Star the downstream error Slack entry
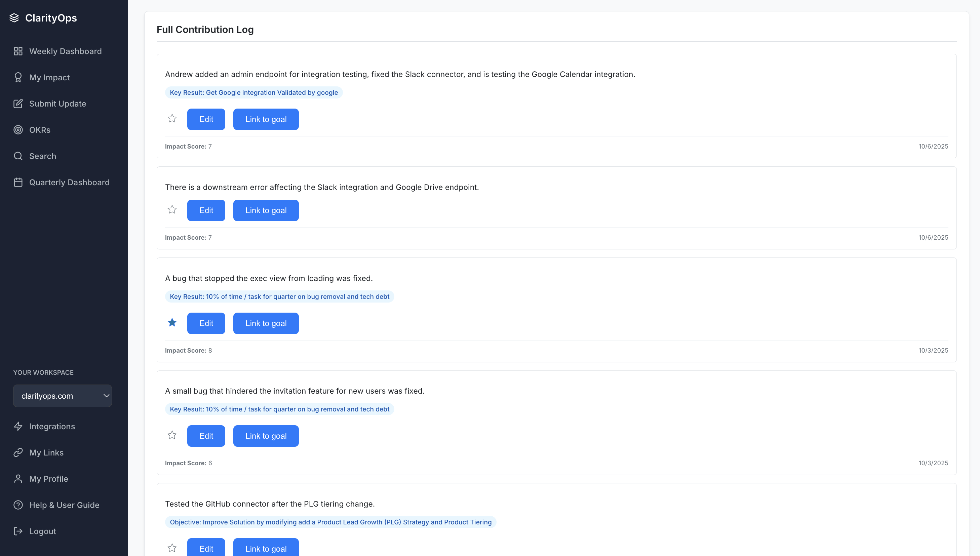Screen dimensions: 980x556 pos(172,210)
